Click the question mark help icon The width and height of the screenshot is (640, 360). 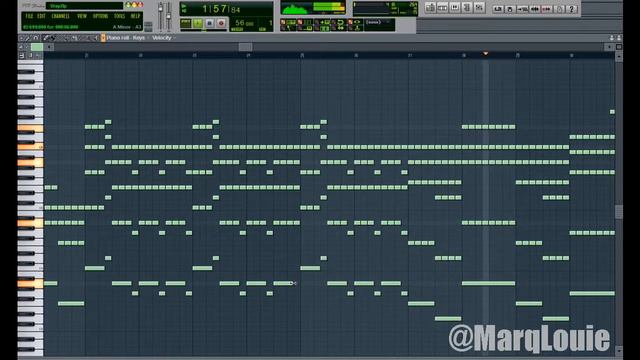pyautogui.click(x=571, y=9)
